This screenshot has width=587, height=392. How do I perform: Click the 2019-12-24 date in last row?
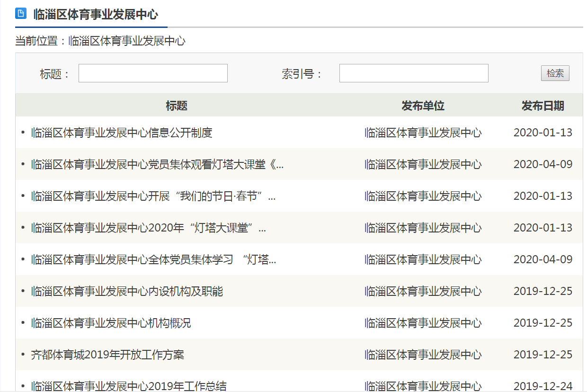tap(543, 386)
